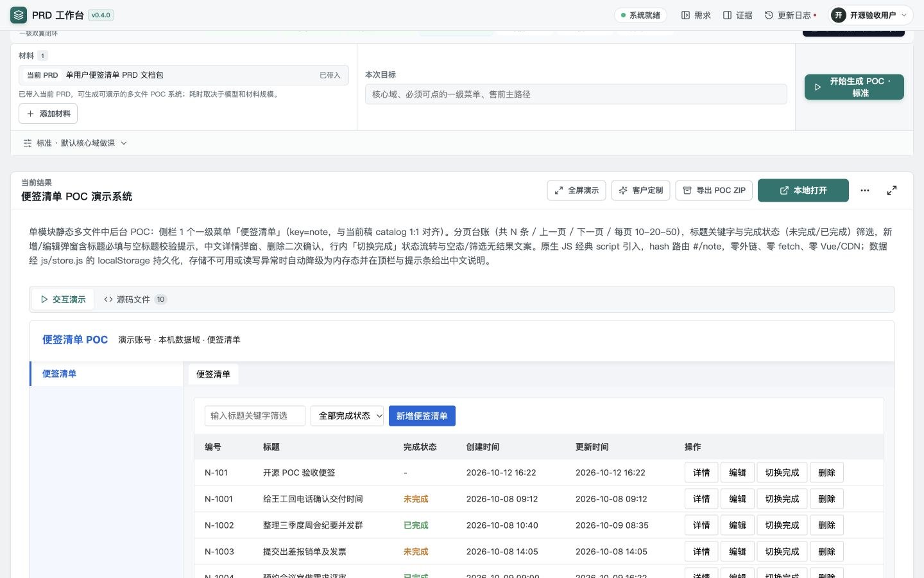Click 添加材料 to add material

click(48, 114)
